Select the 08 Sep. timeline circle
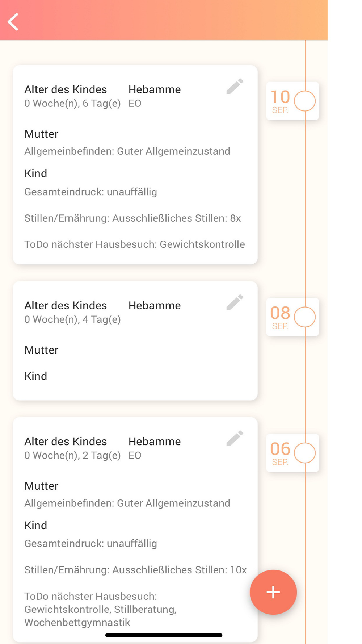362x644 pixels. 305,317
